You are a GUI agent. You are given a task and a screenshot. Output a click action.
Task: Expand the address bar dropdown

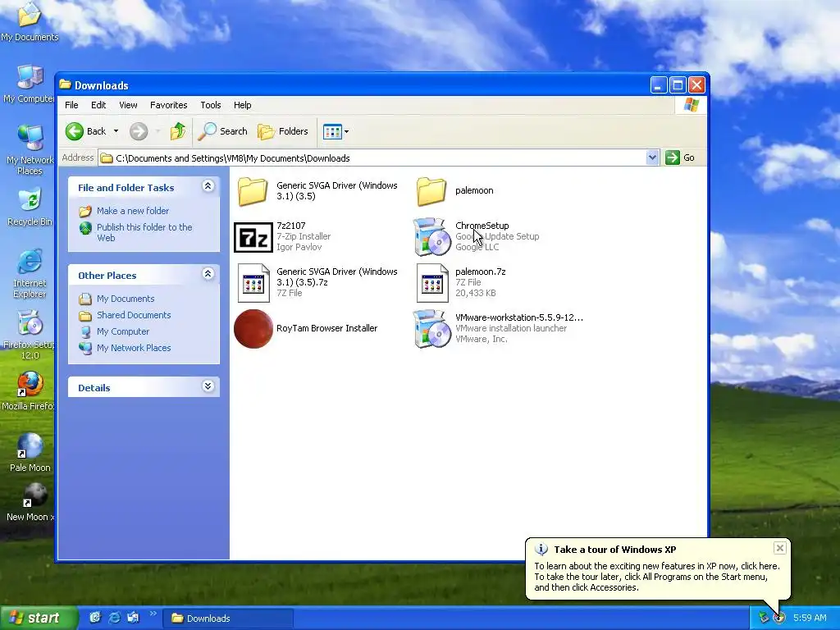(x=652, y=157)
